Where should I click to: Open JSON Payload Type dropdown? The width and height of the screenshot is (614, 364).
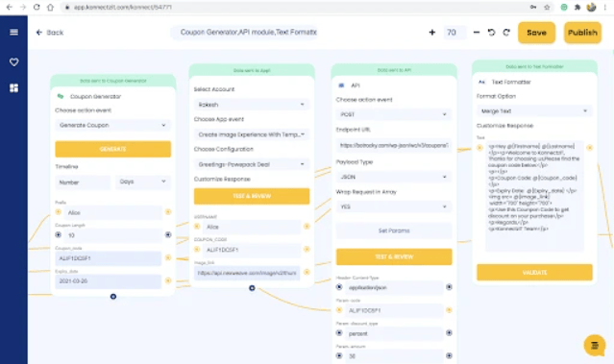pos(394,177)
